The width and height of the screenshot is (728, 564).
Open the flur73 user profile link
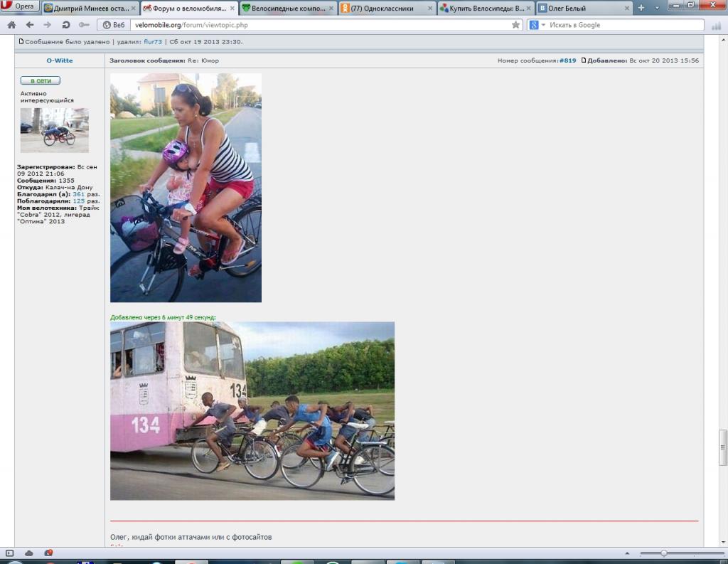click(153, 42)
